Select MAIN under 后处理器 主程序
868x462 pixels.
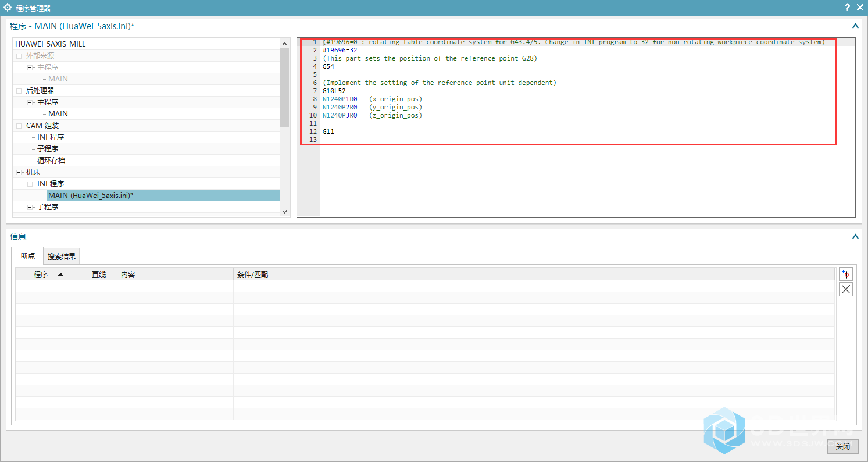click(58, 114)
